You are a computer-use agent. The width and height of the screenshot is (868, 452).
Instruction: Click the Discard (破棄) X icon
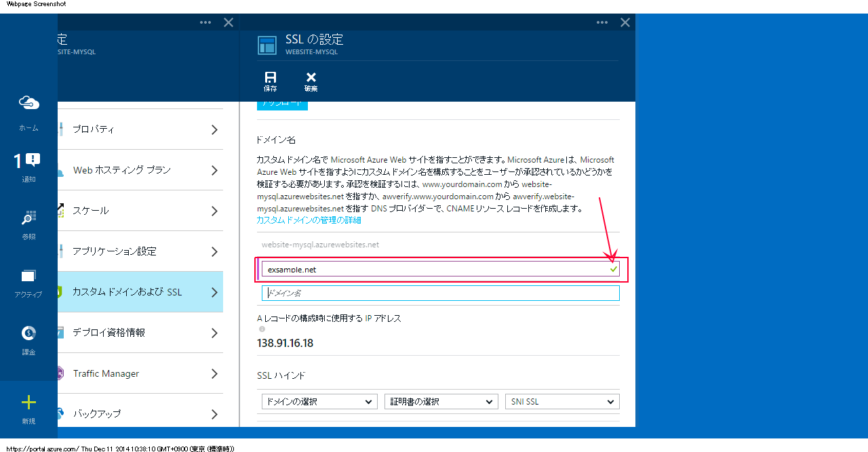click(x=311, y=77)
